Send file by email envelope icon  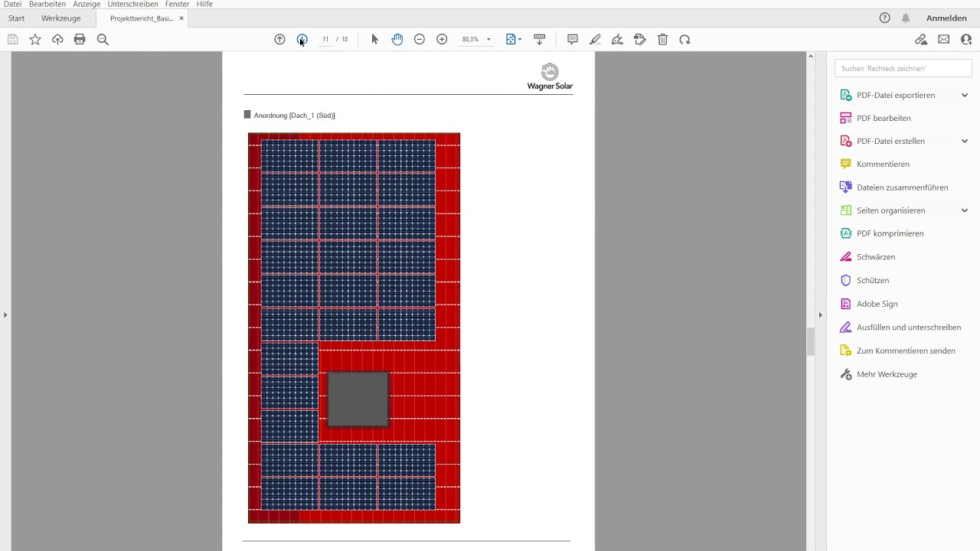point(944,39)
